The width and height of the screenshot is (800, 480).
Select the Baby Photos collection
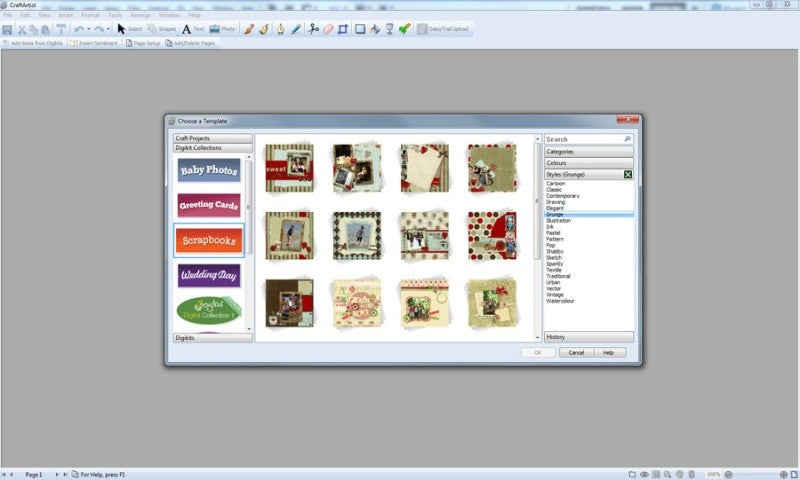click(x=209, y=170)
